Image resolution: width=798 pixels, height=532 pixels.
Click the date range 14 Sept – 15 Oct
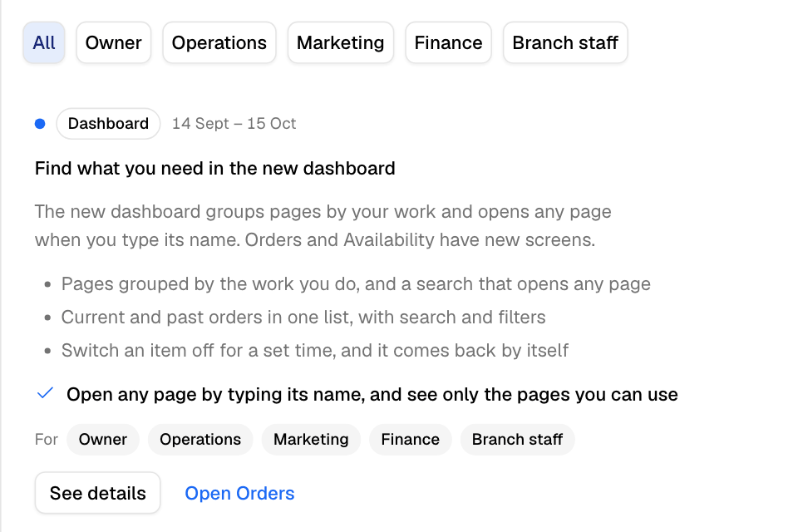click(234, 124)
